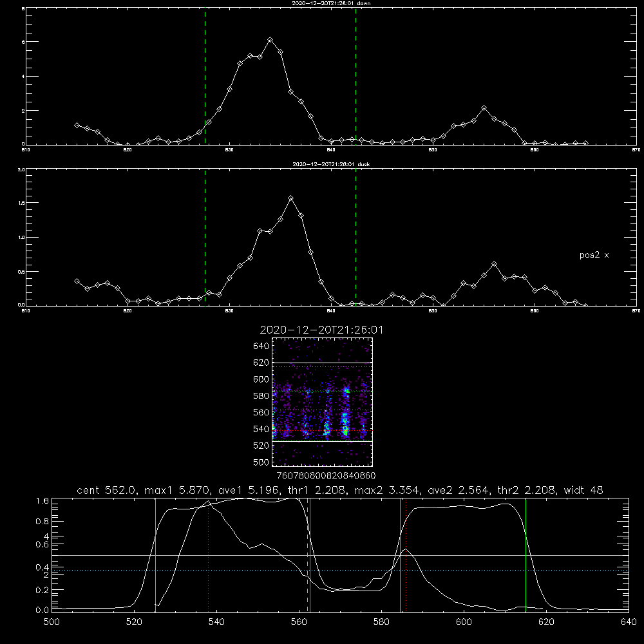Click the heatmap y-axis label 600

tap(261, 379)
